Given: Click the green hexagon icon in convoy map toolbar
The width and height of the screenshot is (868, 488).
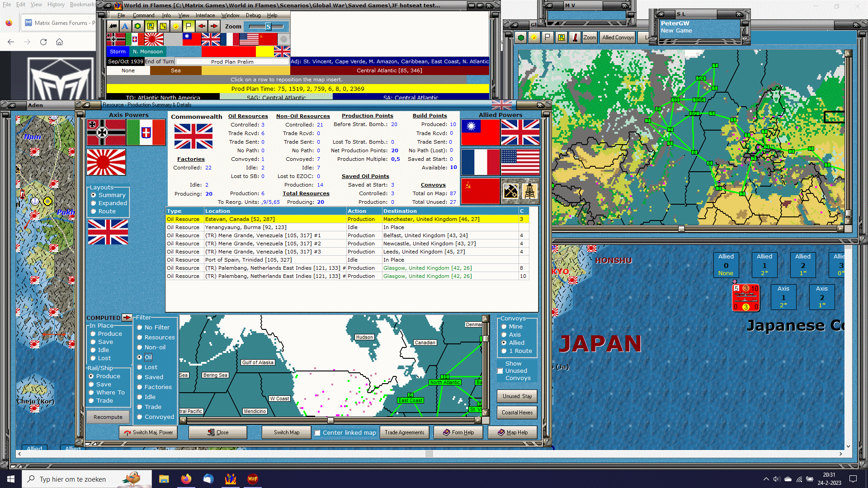Looking at the screenshot, I should (521, 38).
